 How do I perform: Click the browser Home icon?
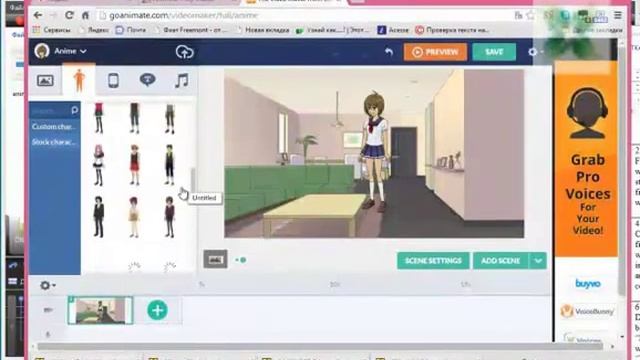pos(85,16)
